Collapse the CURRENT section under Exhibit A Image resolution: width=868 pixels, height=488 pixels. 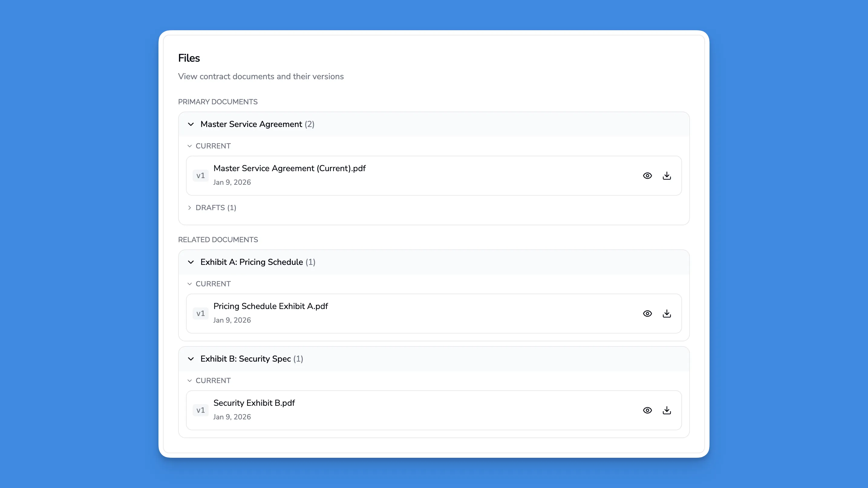pyautogui.click(x=209, y=284)
